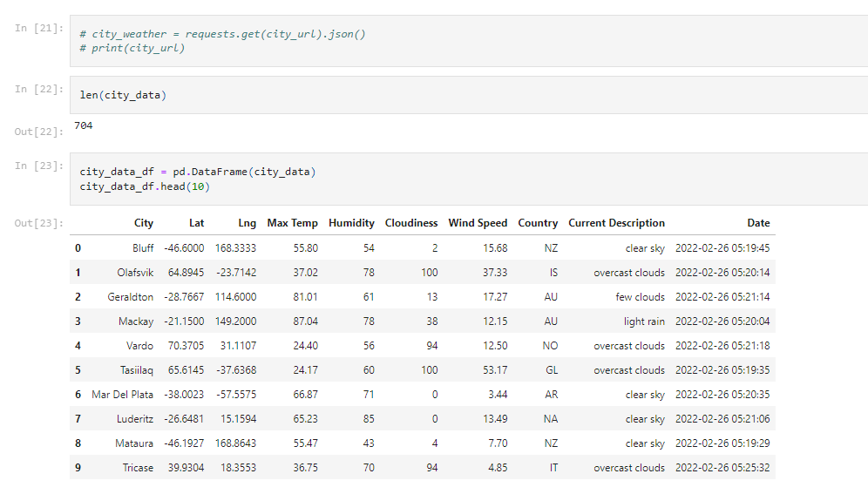This screenshot has height=494, width=868.
Task: Click max temp value 81.01
Action: pos(306,297)
